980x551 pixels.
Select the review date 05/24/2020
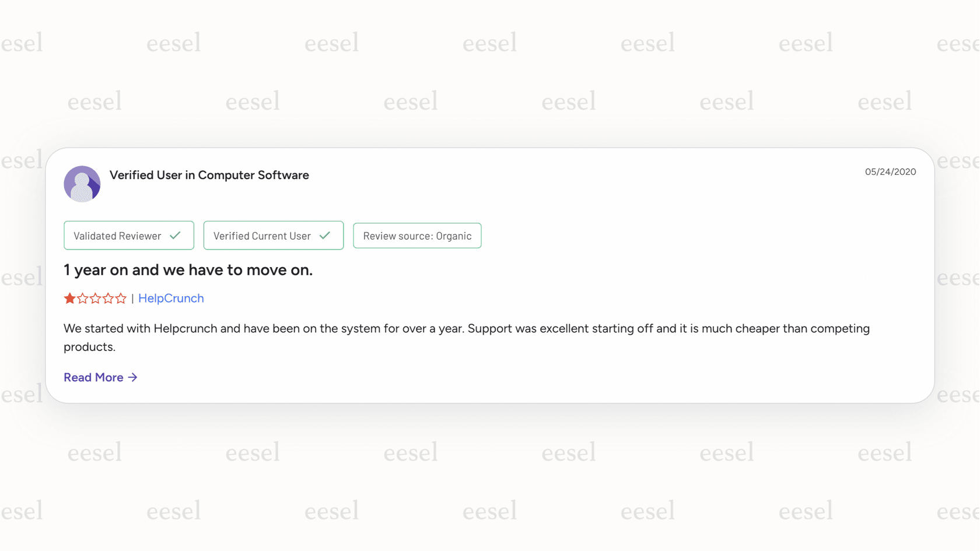coord(890,171)
